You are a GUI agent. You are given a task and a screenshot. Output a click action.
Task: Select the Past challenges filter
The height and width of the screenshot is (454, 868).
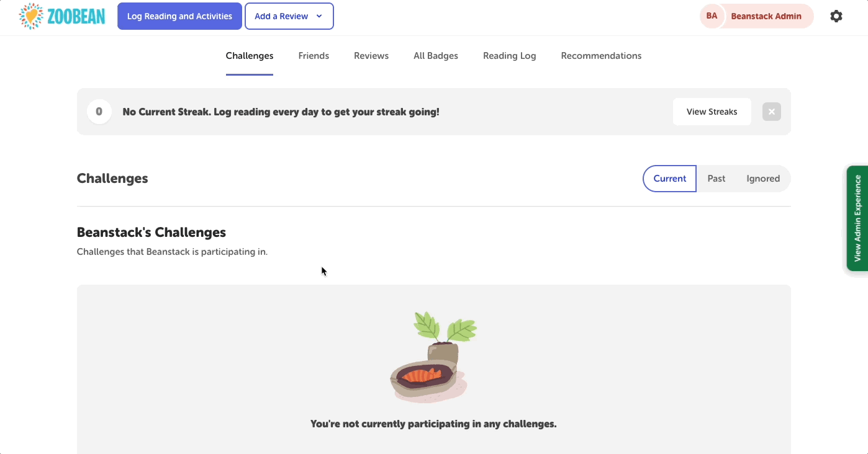[716, 178]
